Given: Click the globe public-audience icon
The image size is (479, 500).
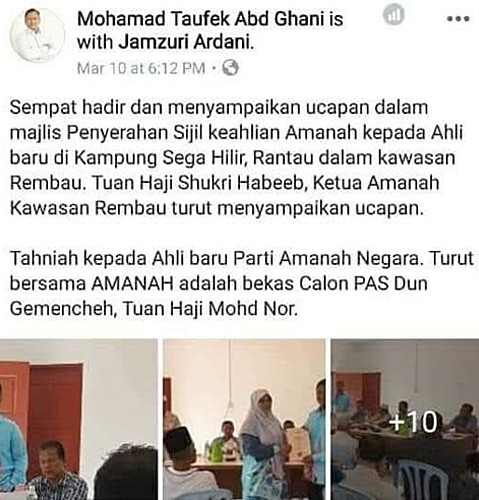Looking at the screenshot, I should point(231,68).
